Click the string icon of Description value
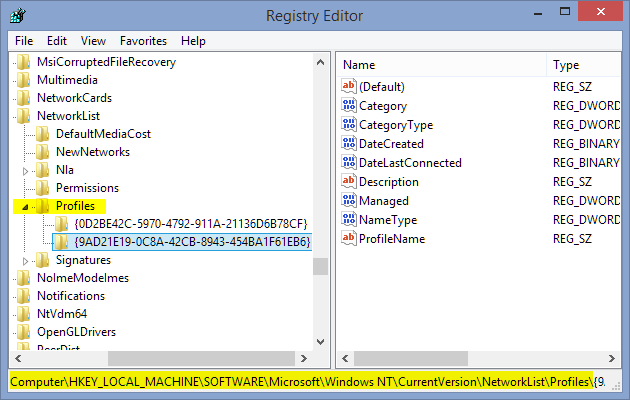The width and height of the screenshot is (630, 400). tap(349, 182)
